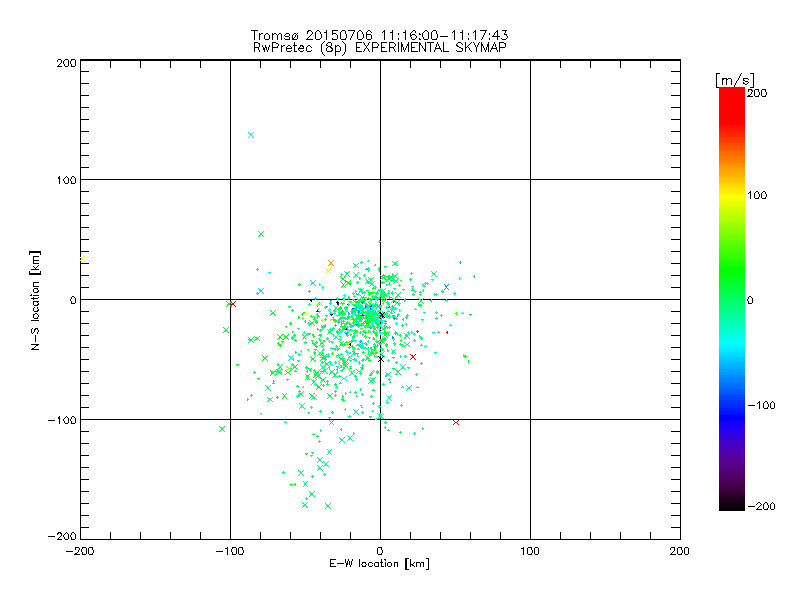
Task: Click the red cross at the -100 km vertical gridline
Action: pos(233,304)
